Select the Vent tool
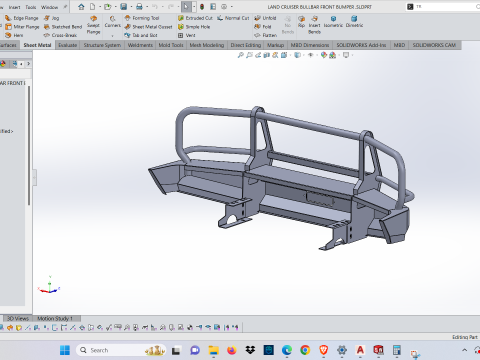480x360 pixels. pyautogui.click(x=187, y=35)
